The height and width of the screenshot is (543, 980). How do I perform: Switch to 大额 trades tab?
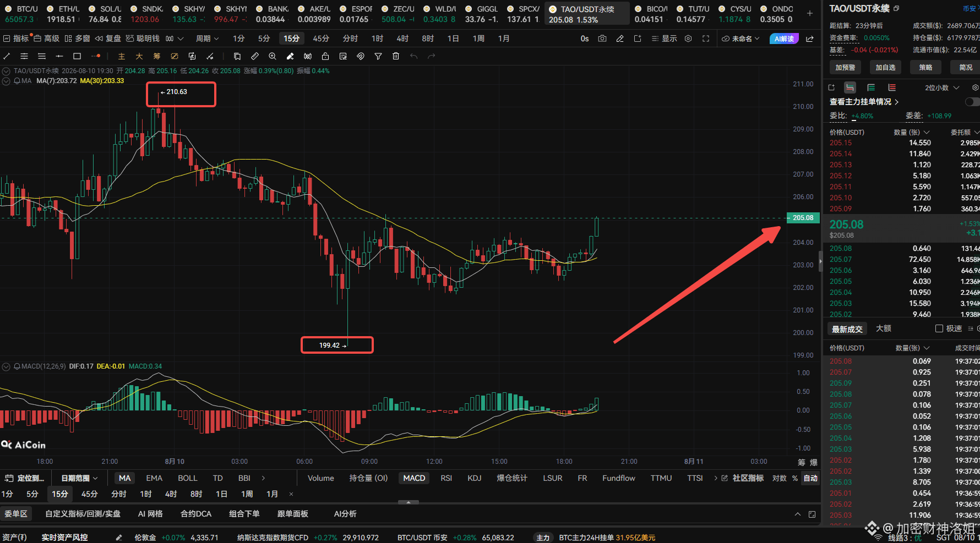pos(884,328)
